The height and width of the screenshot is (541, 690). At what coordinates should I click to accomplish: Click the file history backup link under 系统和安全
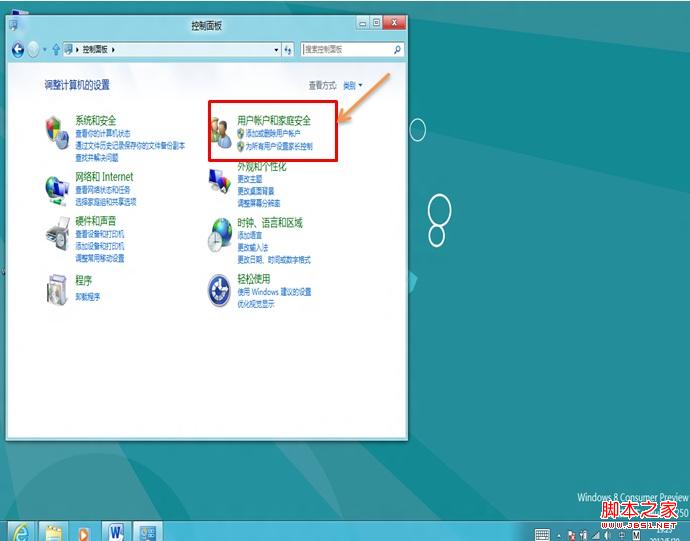tap(130, 146)
